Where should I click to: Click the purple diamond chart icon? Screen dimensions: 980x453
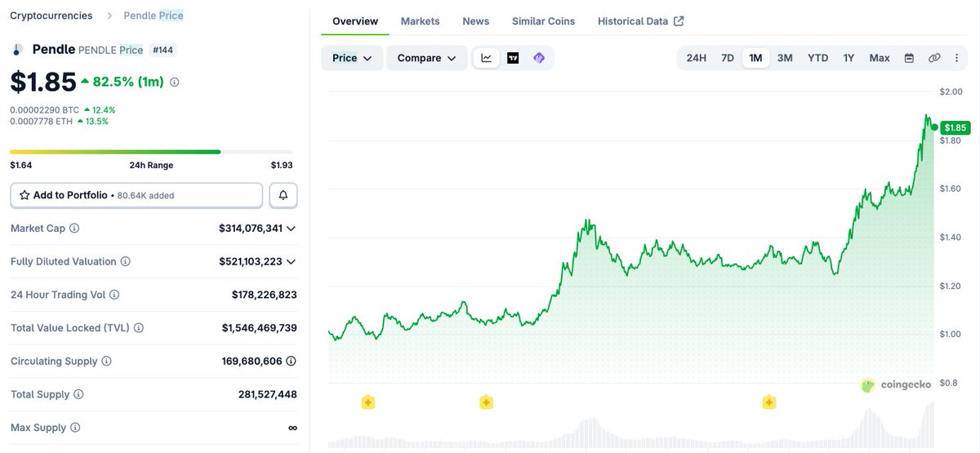pos(539,58)
